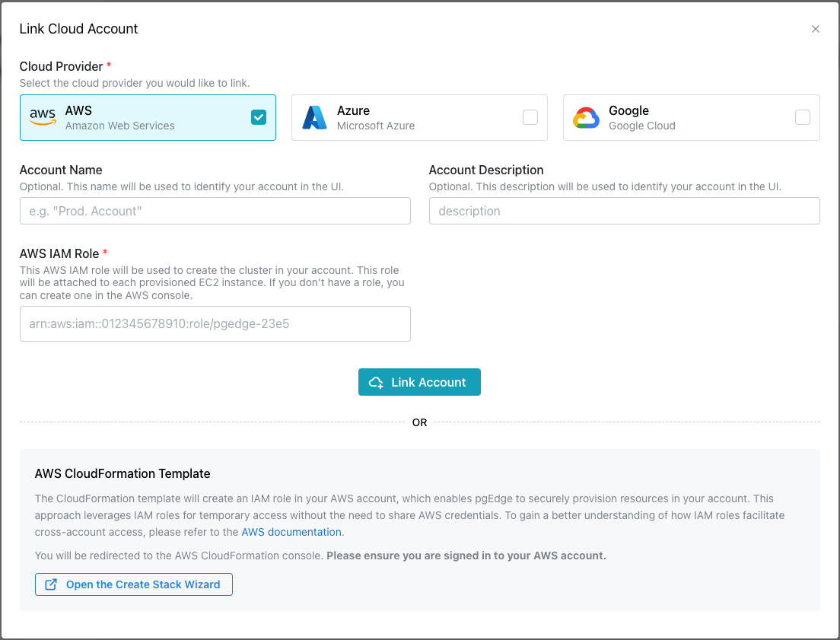840x640 pixels.
Task: Click the red asterisk next to AWS IAM Role
Action: 106,253
